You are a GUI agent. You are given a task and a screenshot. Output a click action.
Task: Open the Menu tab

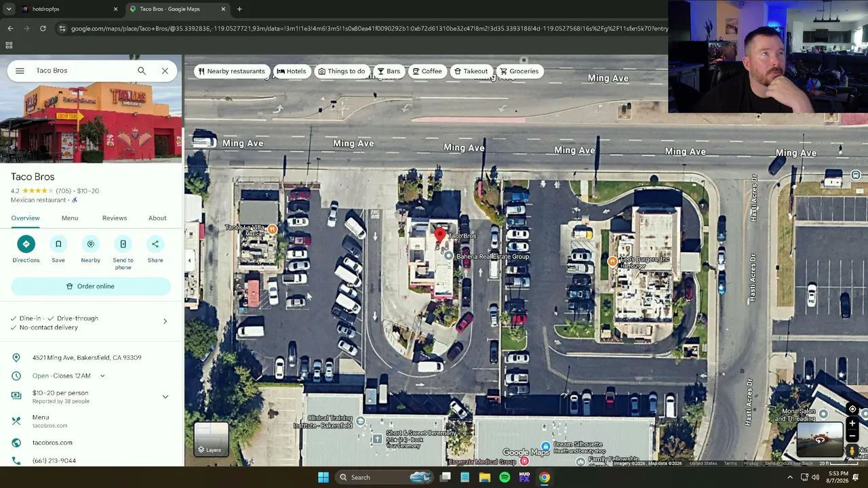70,218
